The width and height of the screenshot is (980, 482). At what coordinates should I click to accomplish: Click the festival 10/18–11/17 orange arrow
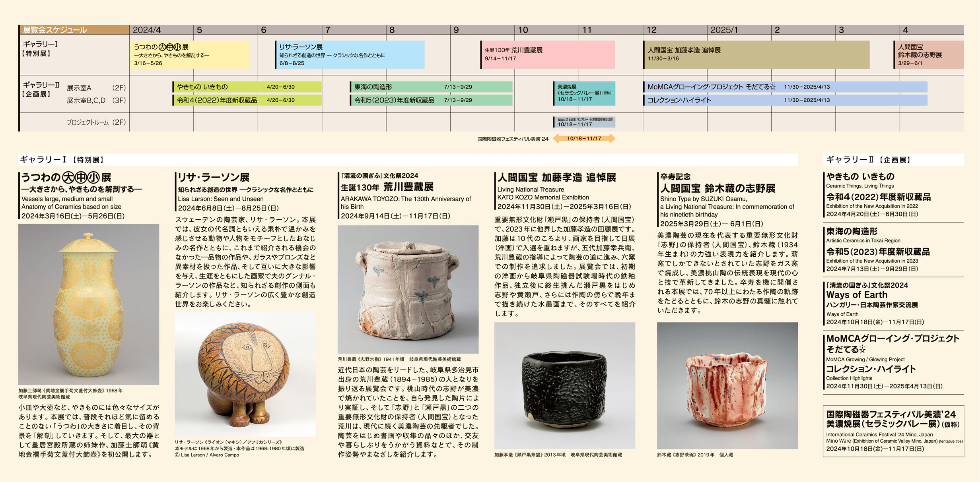pyautogui.click(x=584, y=139)
